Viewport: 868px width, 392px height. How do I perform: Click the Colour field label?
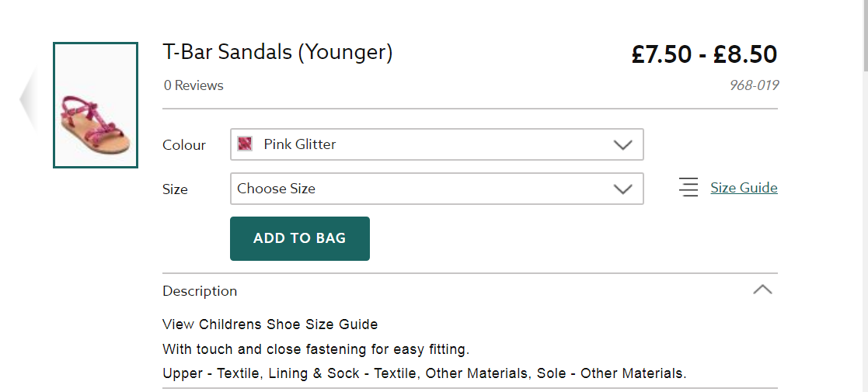pos(184,145)
